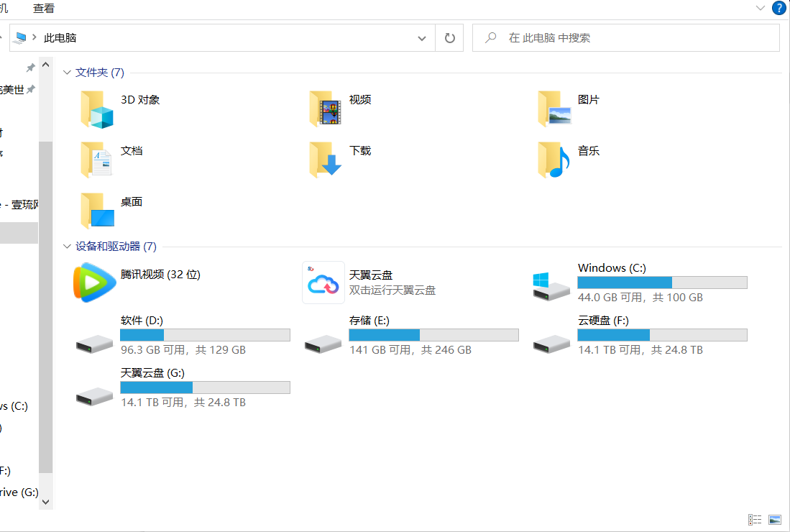This screenshot has height=532, width=790.
Task: Click the 云硬盘 (F:) usage bar
Action: pyautogui.click(x=662, y=335)
